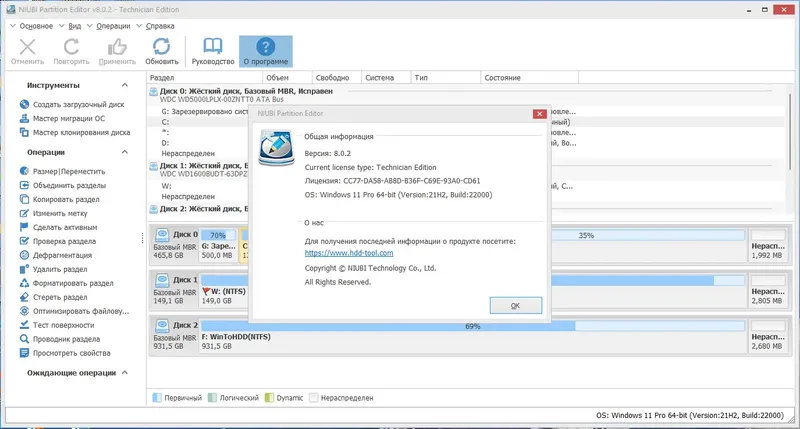Click the Повторить (Redo) toolbar icon
This screenshot has height=429, width=800.
pyautogui.click(x=71, y=47)
